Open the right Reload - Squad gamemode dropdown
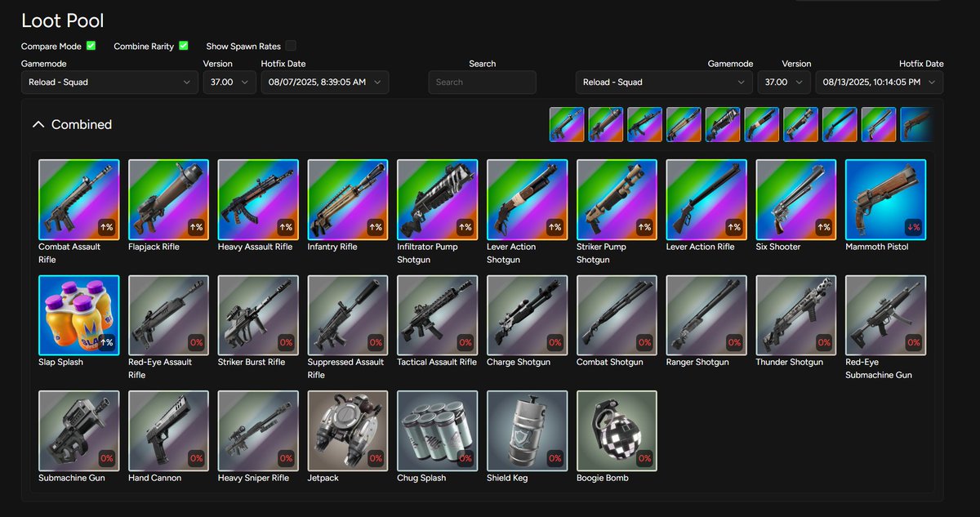Image resolution: width=980 pixels, height=517 pixels. click(x=664, y=82)
